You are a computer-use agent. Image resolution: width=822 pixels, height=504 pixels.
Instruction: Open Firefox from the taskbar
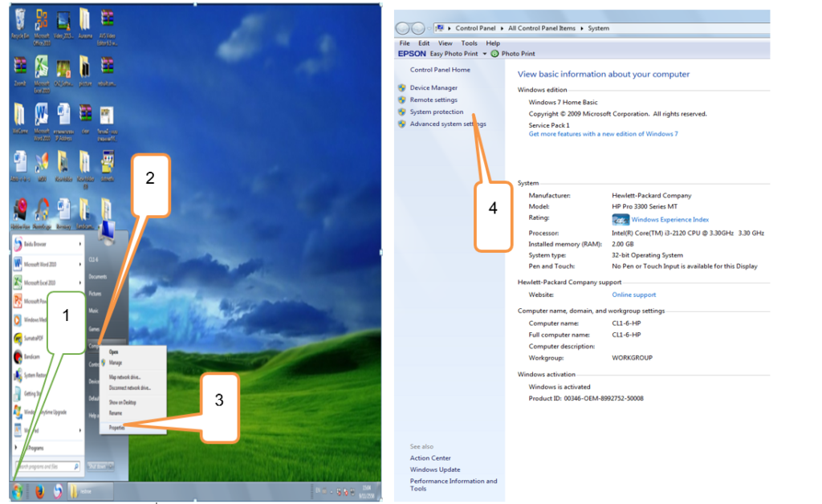point(39,491)
